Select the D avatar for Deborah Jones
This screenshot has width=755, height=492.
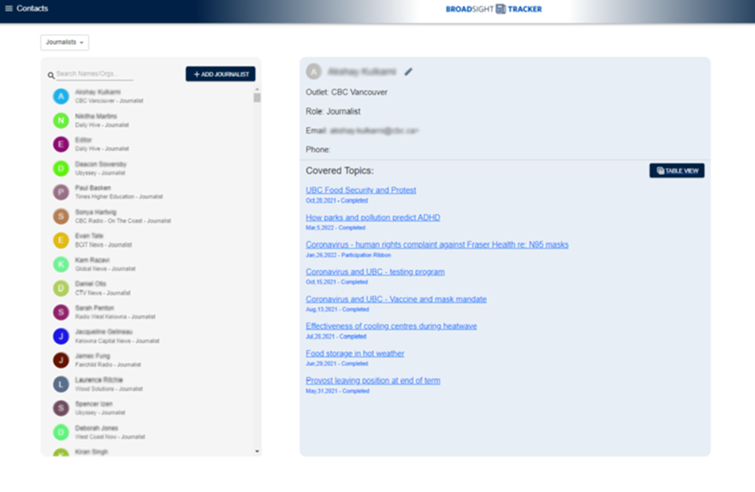(61, 432)
